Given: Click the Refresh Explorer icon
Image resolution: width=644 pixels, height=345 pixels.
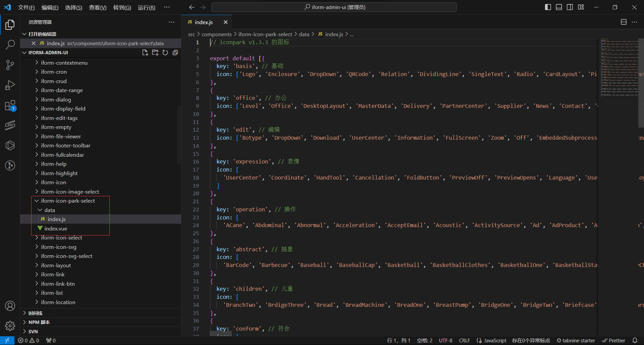Looking at the screenshot, I should 165,53.
